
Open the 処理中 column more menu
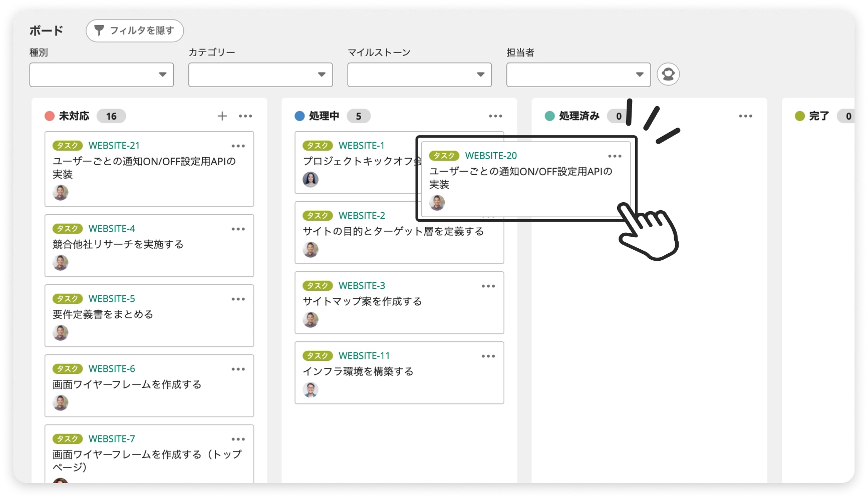pyautogui.click(x=495, y=116)
